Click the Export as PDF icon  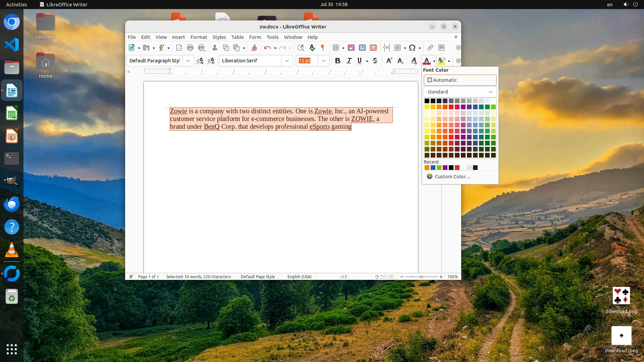(179, 48)
